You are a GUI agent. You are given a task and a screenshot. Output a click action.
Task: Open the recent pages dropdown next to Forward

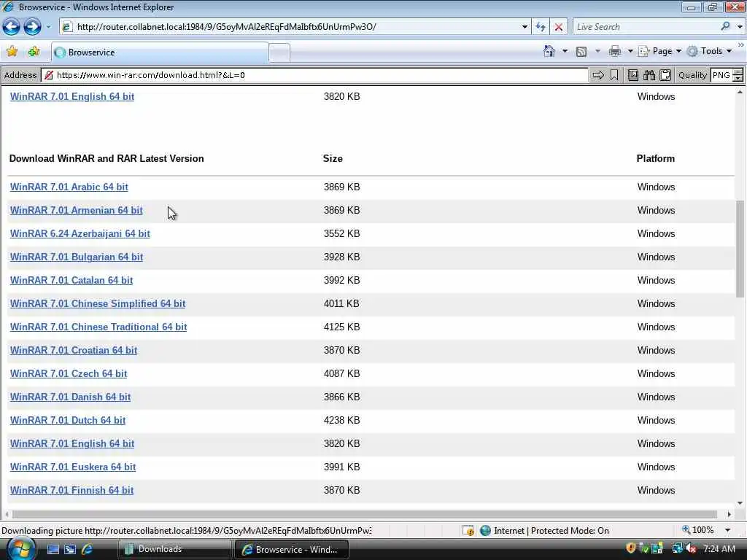pos(48,27)
